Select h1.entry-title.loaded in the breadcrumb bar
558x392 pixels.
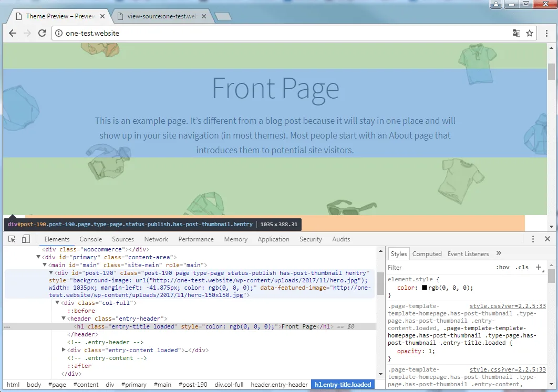click(x=343, y=384)
